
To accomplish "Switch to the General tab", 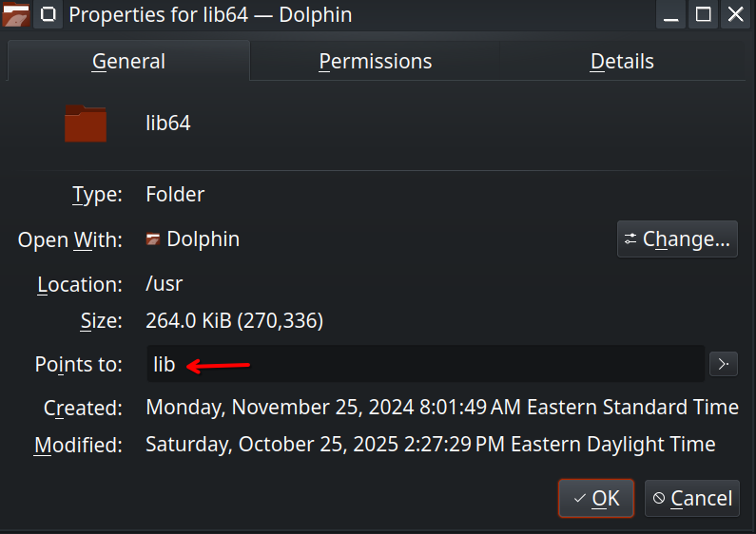I will click(x=128, y=62).
